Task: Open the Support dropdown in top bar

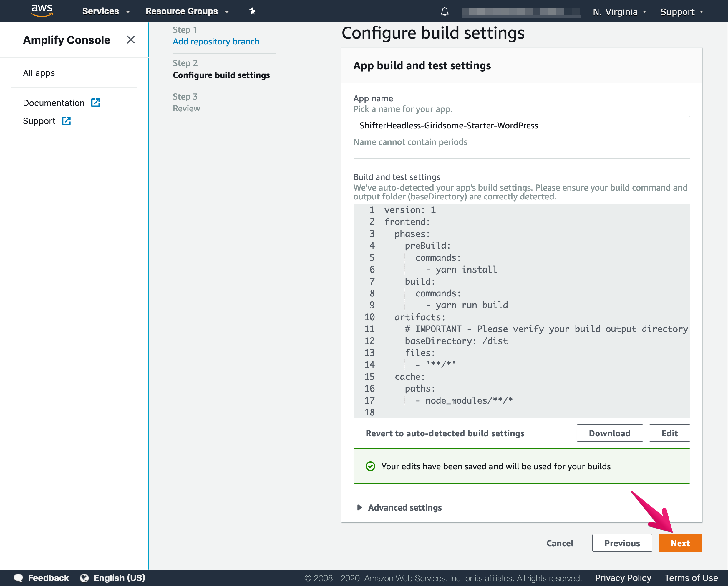Action: point(682,12)
